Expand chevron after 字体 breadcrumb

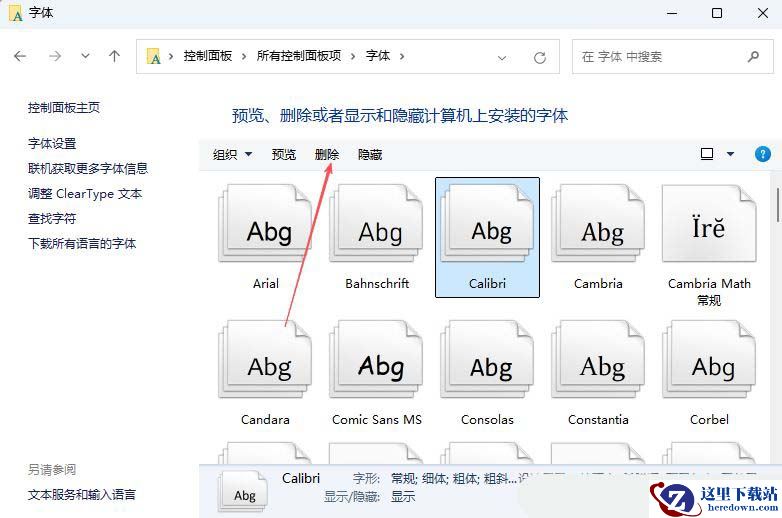coord(401,56)
